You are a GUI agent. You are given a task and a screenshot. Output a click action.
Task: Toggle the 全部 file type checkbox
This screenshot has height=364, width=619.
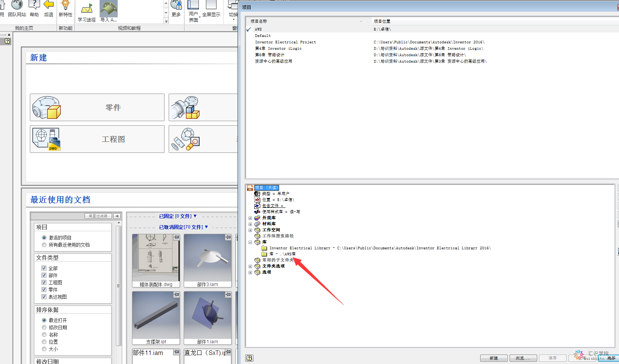click(44, 268)
